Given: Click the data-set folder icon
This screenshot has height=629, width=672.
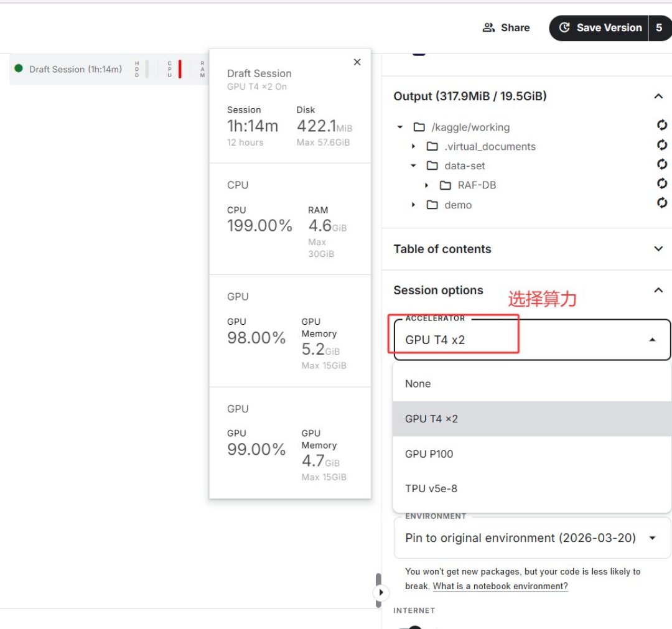Looking at the screenshot, I should pyautogui.click(x=432, y=166).
